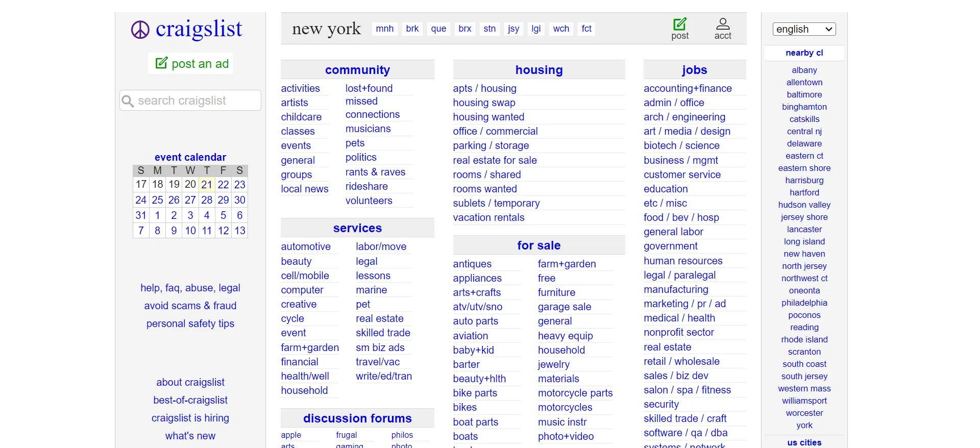Expand the us cities list header
Viewport: 980px width, 448px height.
coord(804,442)
